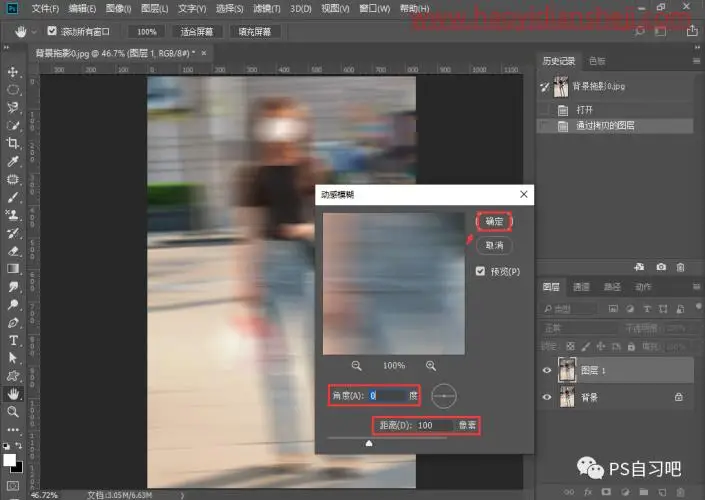Open the 滤镜(T) menu

[267, 8]
